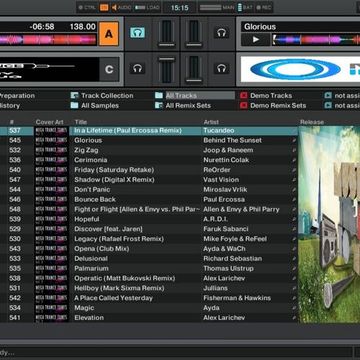
Task: Click the small icon after ReOrder artist
Action: tap(294, 170)
